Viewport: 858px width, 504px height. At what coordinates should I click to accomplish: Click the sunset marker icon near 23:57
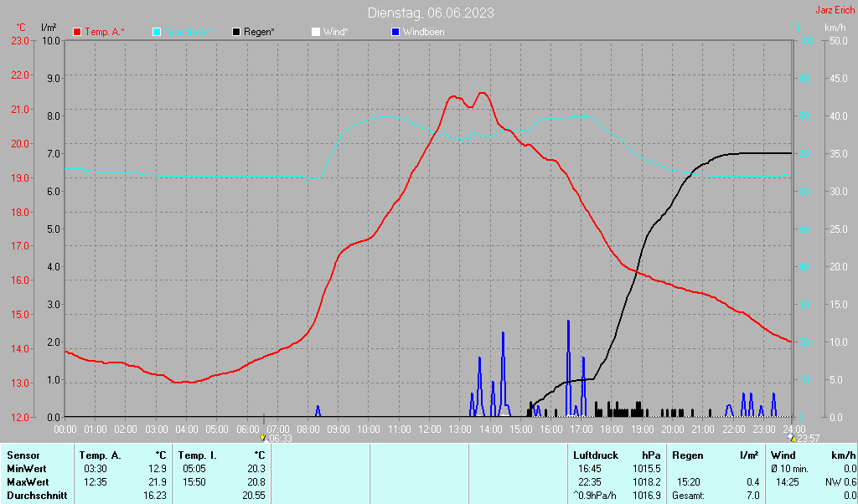pyautogui.click(x=791, y=438)
